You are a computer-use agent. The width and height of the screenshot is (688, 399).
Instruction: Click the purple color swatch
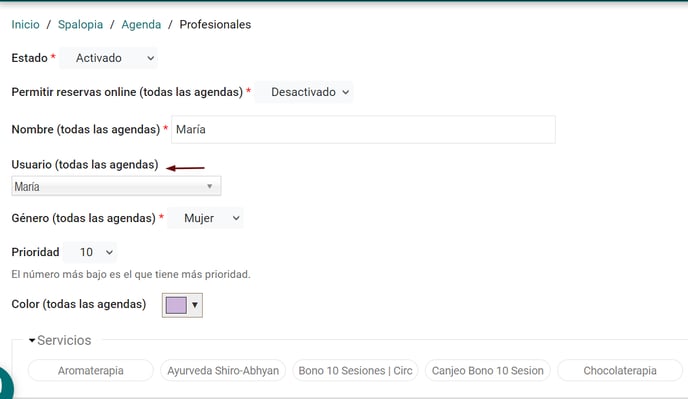click(x=176, y=305)
